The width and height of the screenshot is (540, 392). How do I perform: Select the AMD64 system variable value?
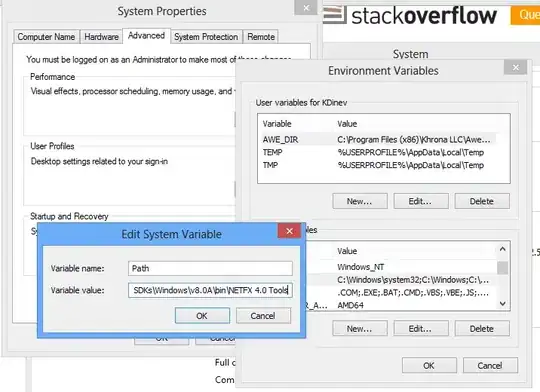[350, 305]
